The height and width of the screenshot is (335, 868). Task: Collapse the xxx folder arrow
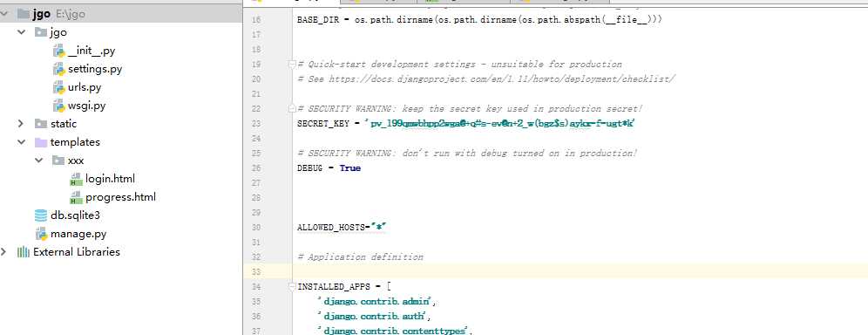pyautogui.click(x=38, y=160)
